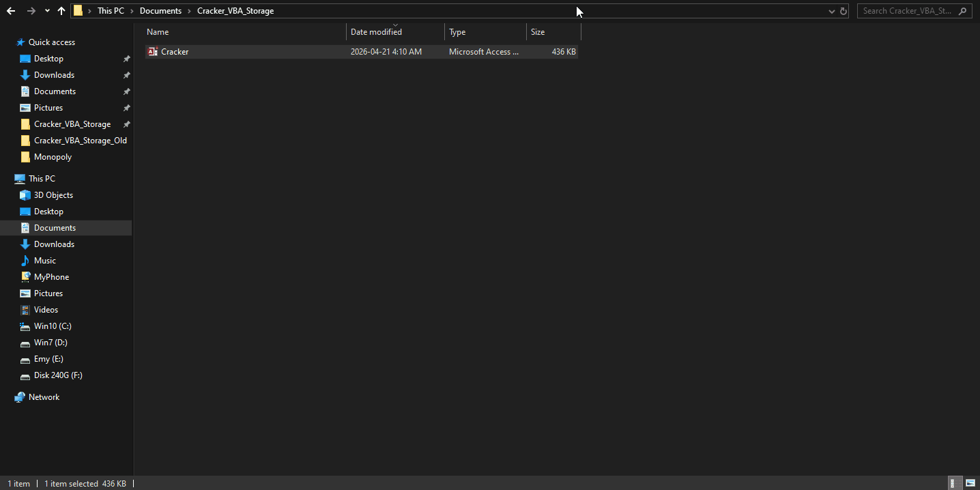
Task: Switch to the details view layout
Action: pyautogui.click(x=955, y=483)
